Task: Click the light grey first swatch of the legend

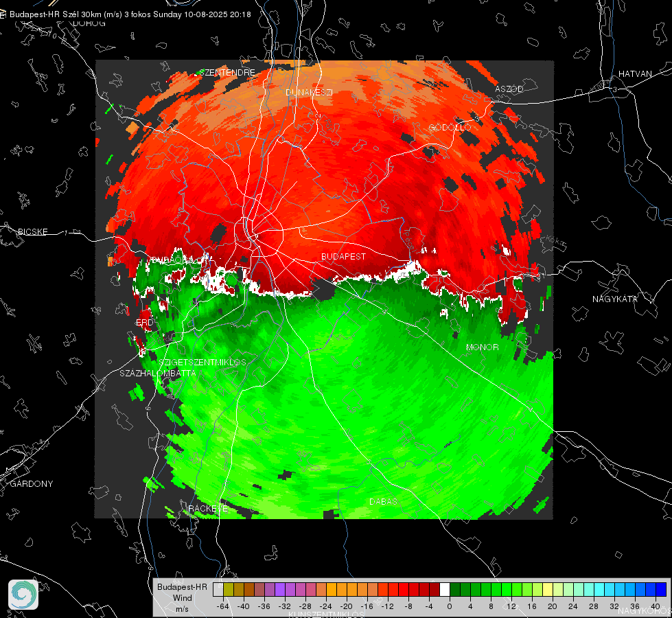Action: pyautogui.click(x=218, y=589)
